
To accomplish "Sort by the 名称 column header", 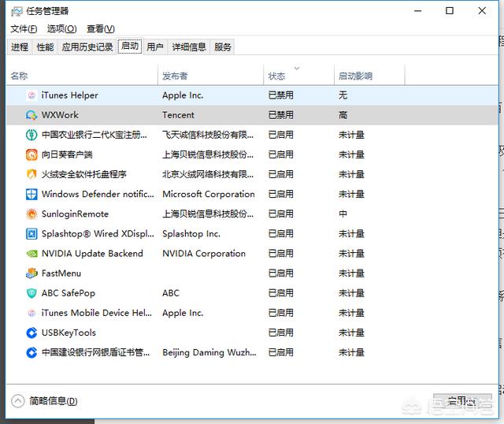I will [x=82, y=76].
